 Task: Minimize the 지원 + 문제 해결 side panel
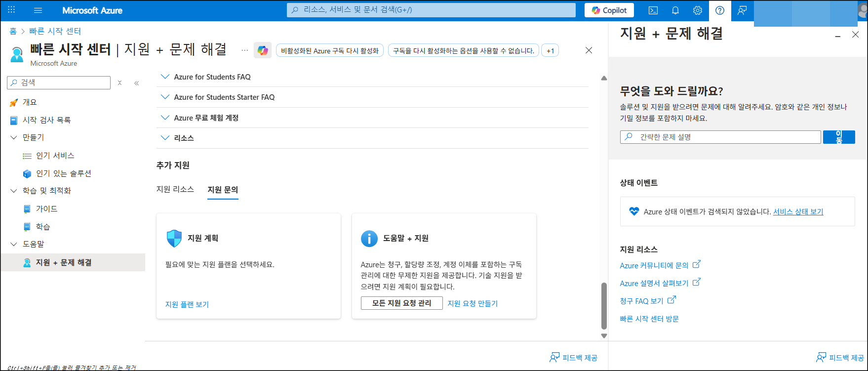pyautogui.click(x=838, y=36)
